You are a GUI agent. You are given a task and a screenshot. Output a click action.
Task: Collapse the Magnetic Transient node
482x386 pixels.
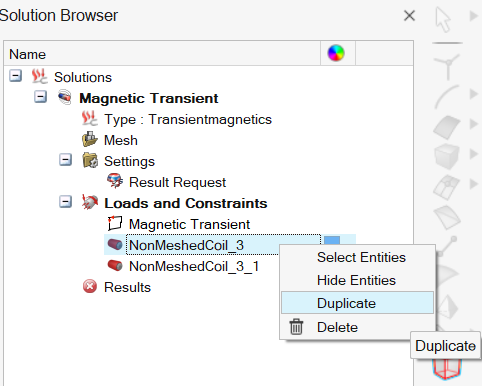40,97
